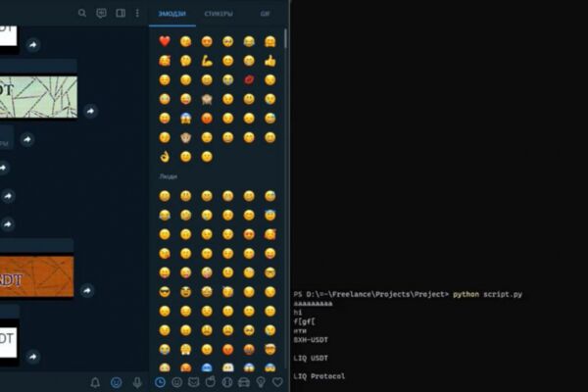Click the BXH-USDT line in the terminal

(x=311, y=340)
